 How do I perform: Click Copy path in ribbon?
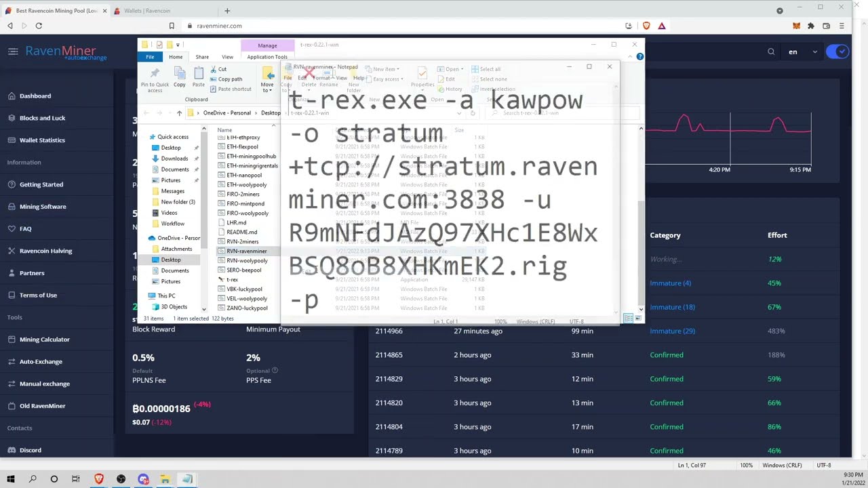(x=226, y=79)
